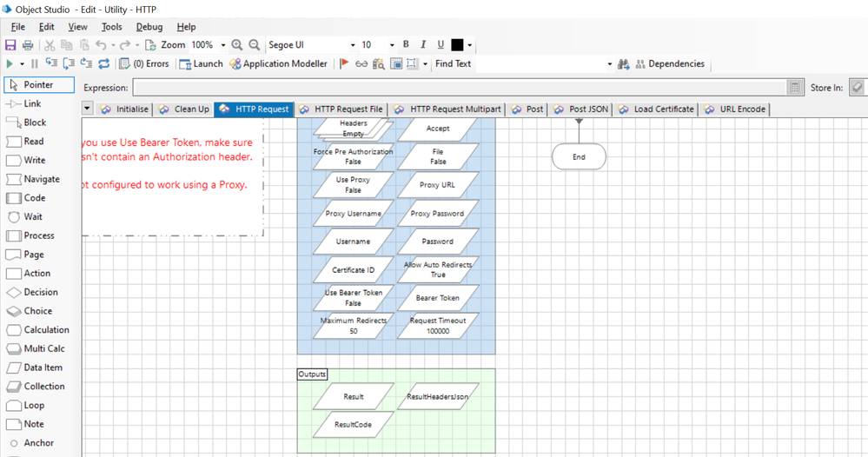Click the red breakpoint flag icon
The image size is (868, 457).
tap(344, 63)
